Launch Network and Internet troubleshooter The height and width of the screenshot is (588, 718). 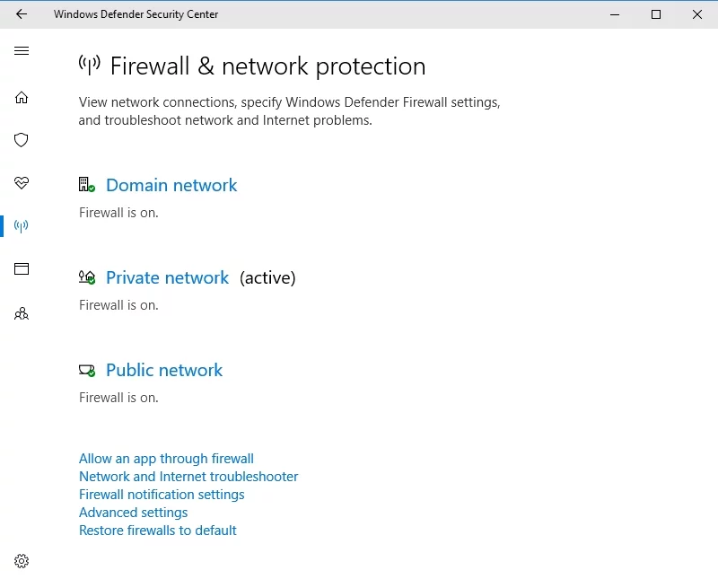pyautogui.click(x=188, y=477)
